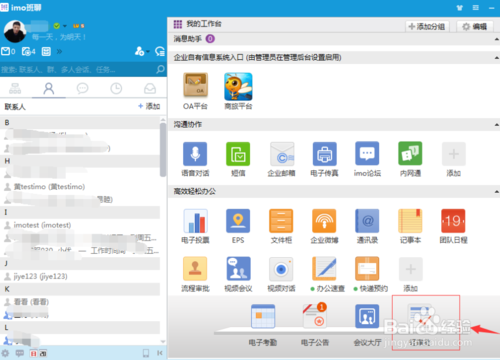Viewport: 500px width, 360px height.
Task: Open the 通讯录 address book icon
Action: (367, 221)
